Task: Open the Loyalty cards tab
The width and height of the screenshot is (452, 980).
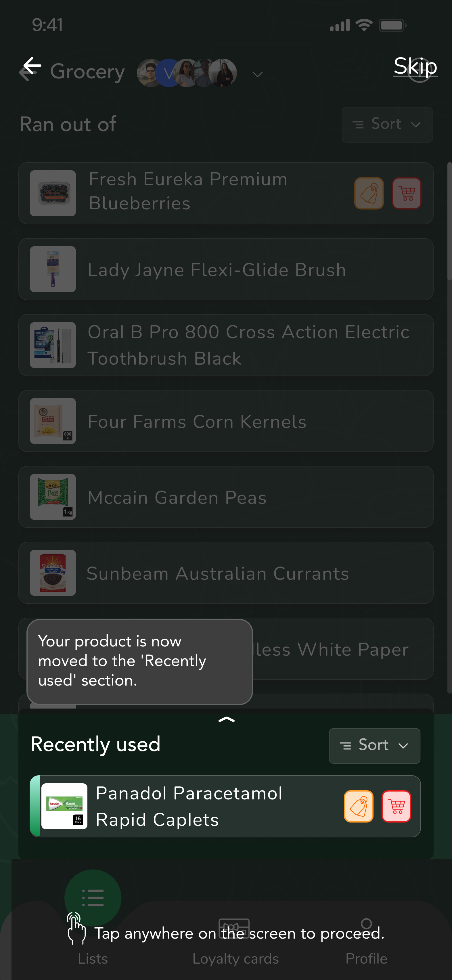Action: coord(235,940)
